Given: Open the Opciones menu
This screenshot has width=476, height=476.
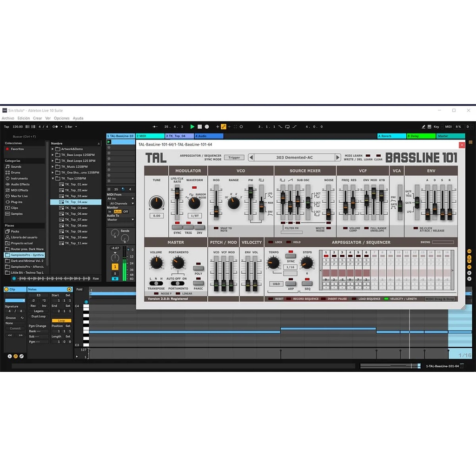Looking at the screenshot, I should pos(61,118).
